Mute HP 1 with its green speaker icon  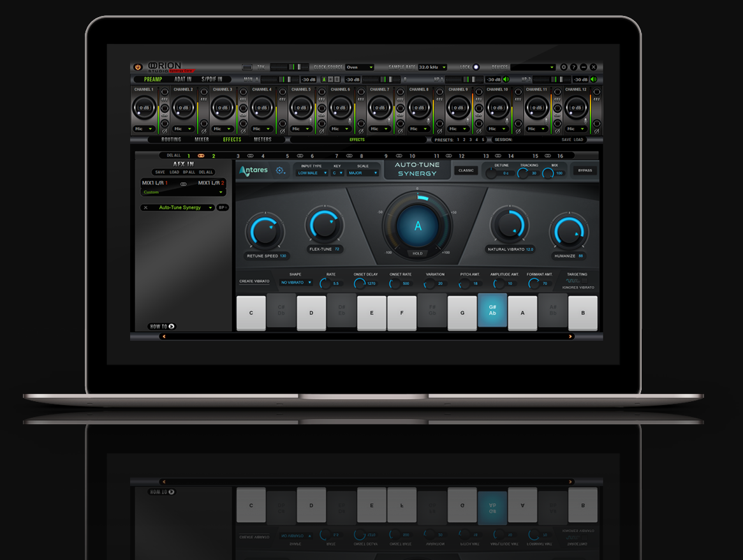coord(506,79)
